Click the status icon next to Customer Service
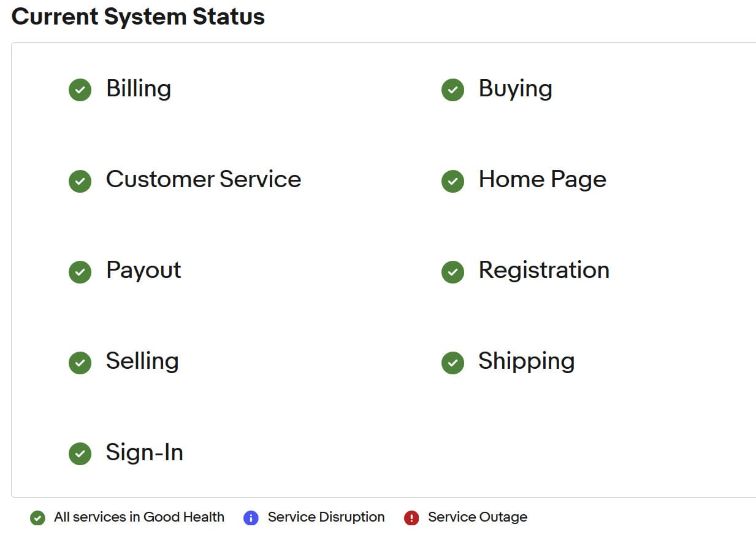This screenshot has width=756, height=540. [80, 181]
